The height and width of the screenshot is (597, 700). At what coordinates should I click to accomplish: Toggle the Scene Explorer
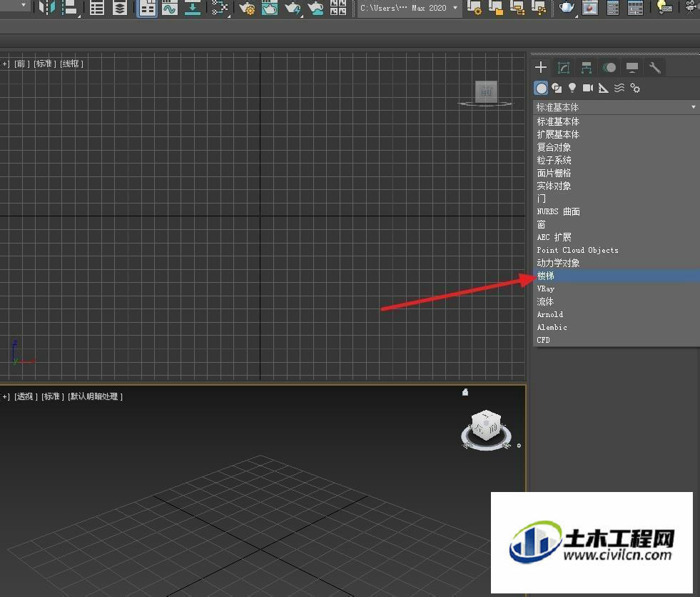[x=97, y=8]
